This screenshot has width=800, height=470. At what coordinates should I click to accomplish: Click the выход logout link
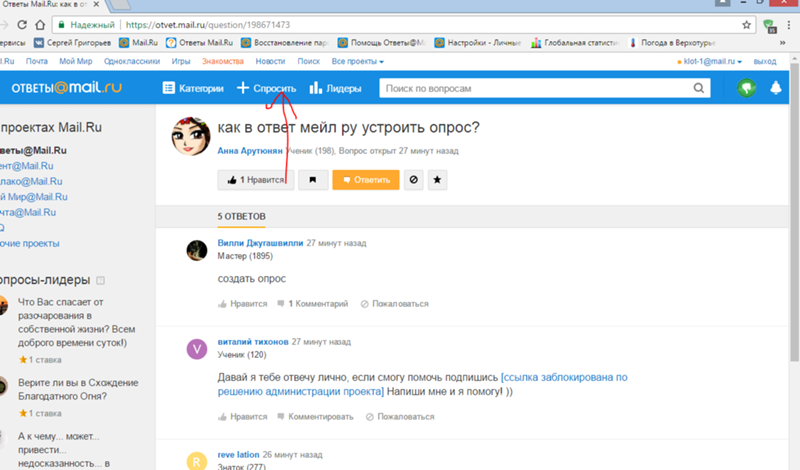765,61
